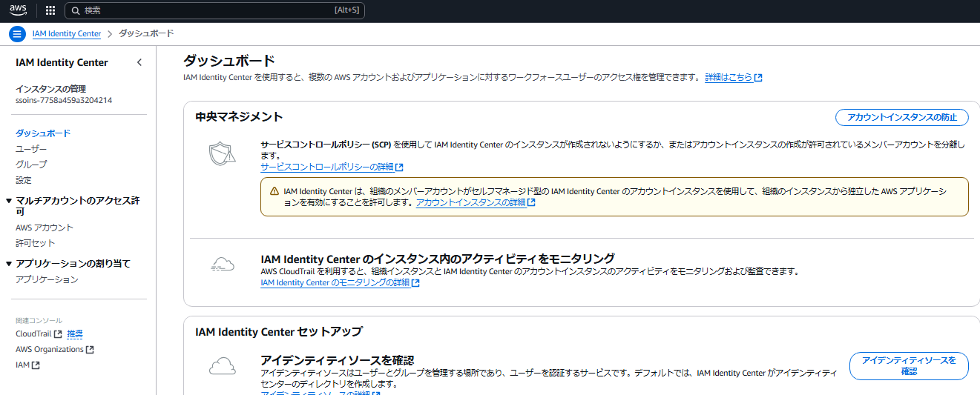
Task: Open the IAM Identity Center breadcrumb link
Action: pos(67,34)
